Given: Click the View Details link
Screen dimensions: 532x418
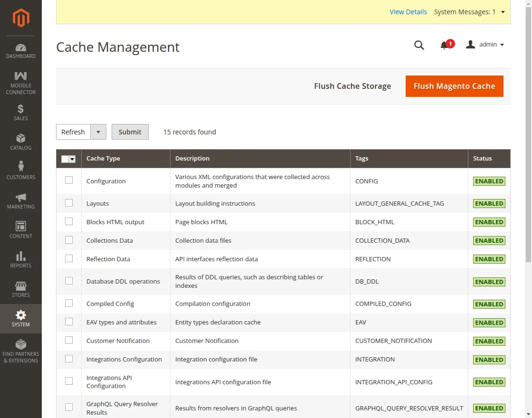Looking at the screenshot, I should point(408,12).
